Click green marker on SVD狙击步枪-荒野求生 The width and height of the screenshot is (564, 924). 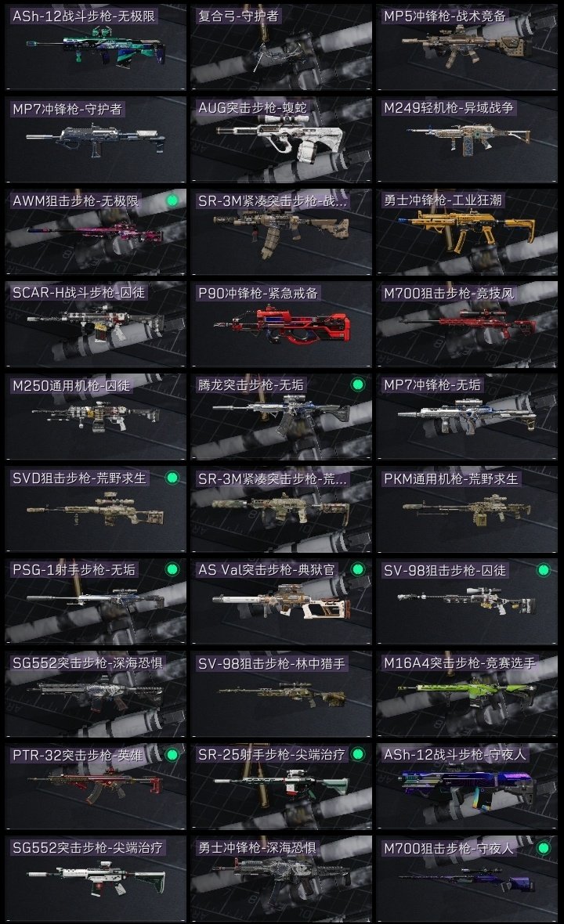[172, 478]
